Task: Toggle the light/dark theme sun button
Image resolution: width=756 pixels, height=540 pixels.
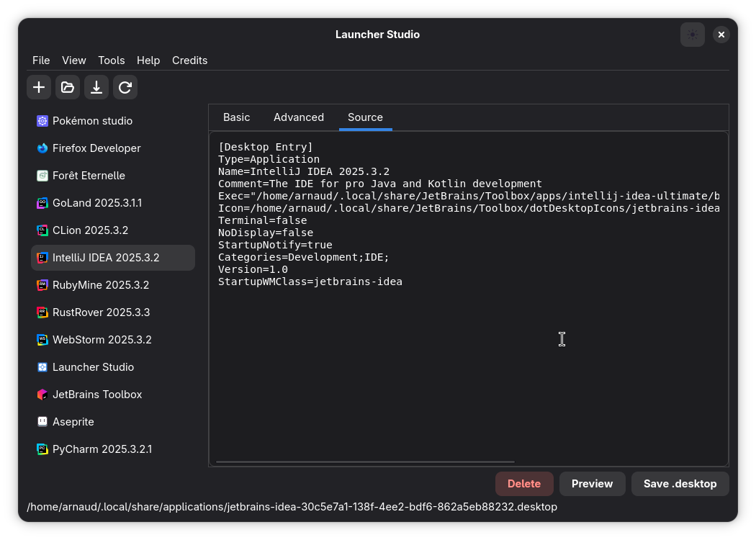Action: tap(693, 35)
